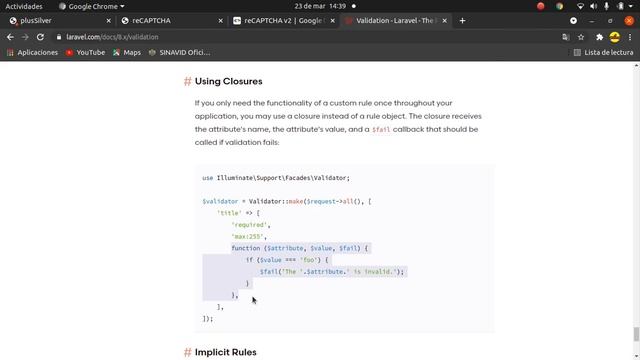This screenshot has height=360, width=640.
Task: Go forward to the next page
Action: (25, 37)
